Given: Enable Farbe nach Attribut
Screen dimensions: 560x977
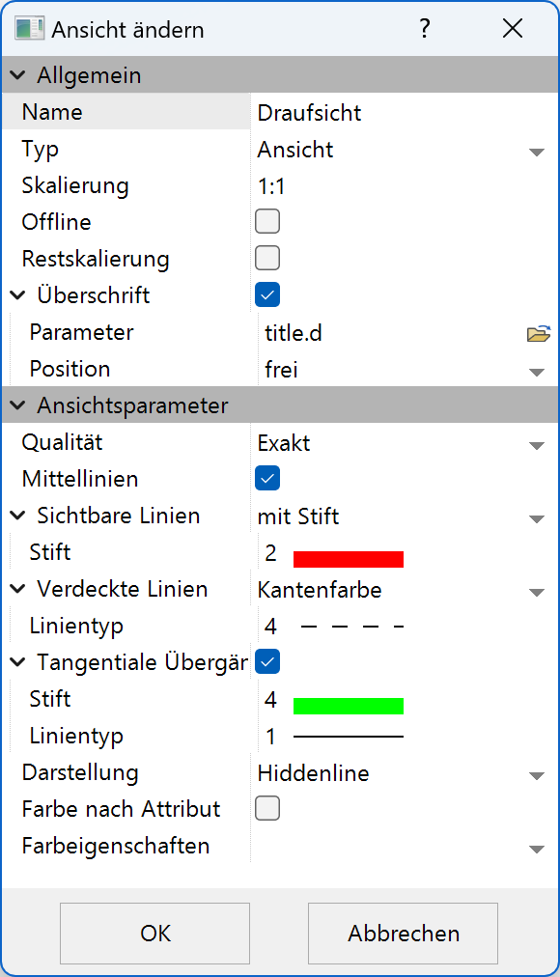Looking at the screenshot, I should point(266,810).
